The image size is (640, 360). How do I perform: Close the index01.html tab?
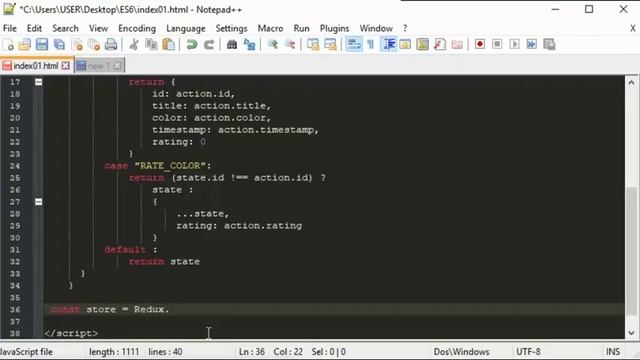tap(65, 66)
